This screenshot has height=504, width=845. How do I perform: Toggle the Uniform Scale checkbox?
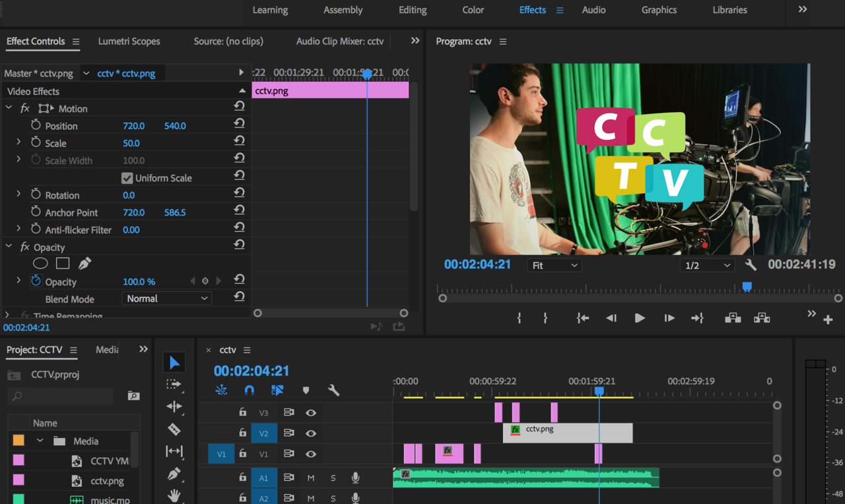(127, 178)
